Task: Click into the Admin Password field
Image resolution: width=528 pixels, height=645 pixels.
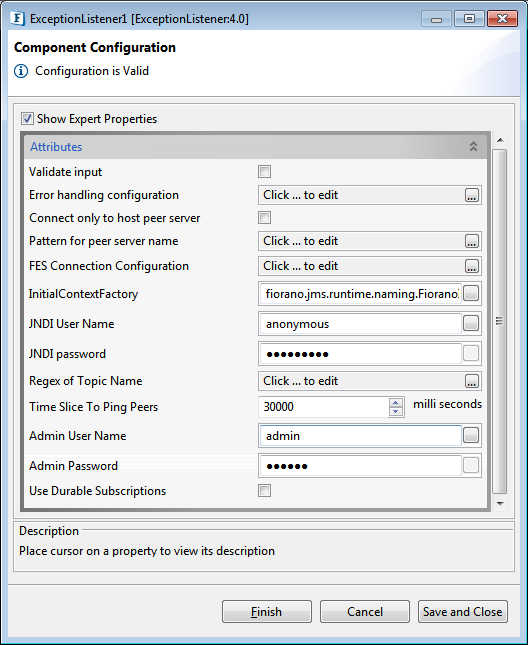Action: click(361, 466)
